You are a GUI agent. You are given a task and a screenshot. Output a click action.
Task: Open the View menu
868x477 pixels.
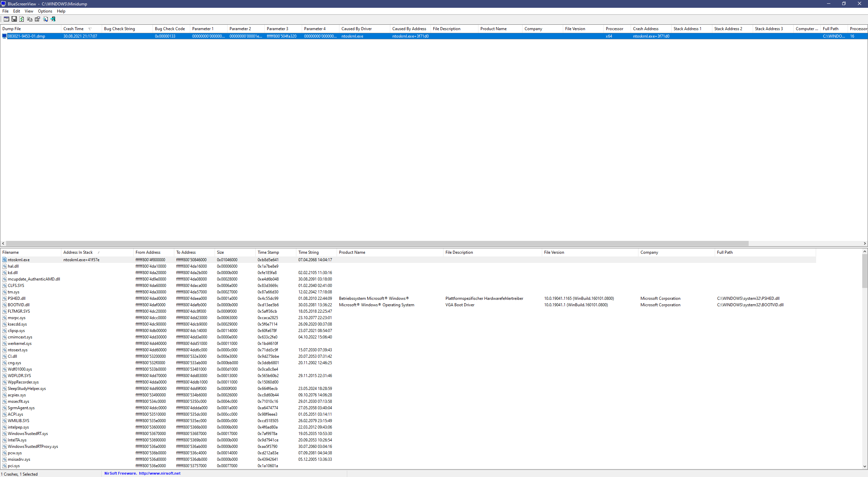coord(29,11)
